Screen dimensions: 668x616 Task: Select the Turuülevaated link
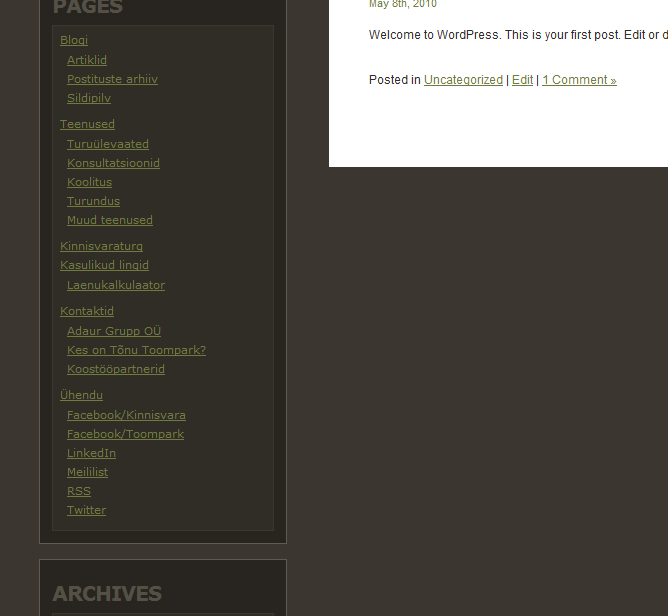108,144
